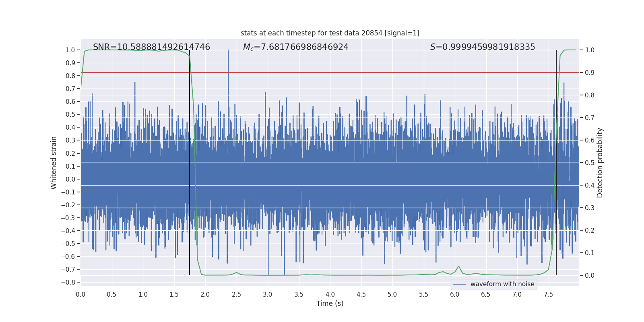Click the 'waveform with noise' legend text
Screen dimensions: 644x322
[502, 284]
